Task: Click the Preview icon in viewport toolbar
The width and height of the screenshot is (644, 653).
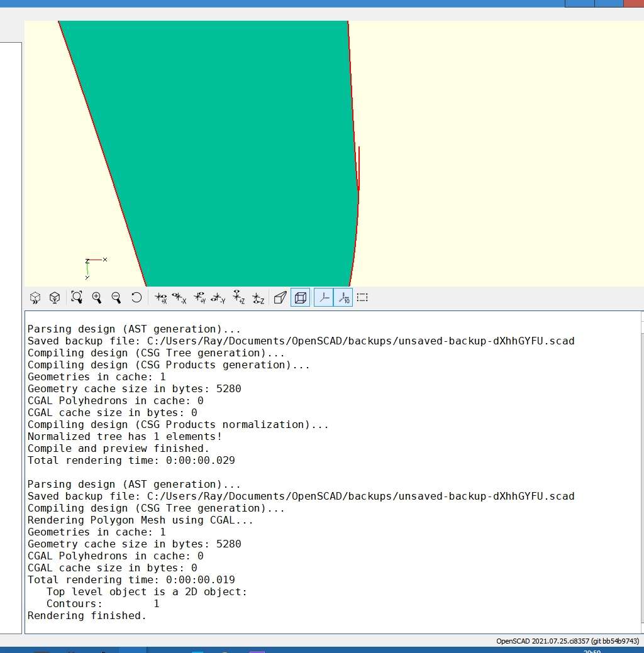Action: point(35,298)
